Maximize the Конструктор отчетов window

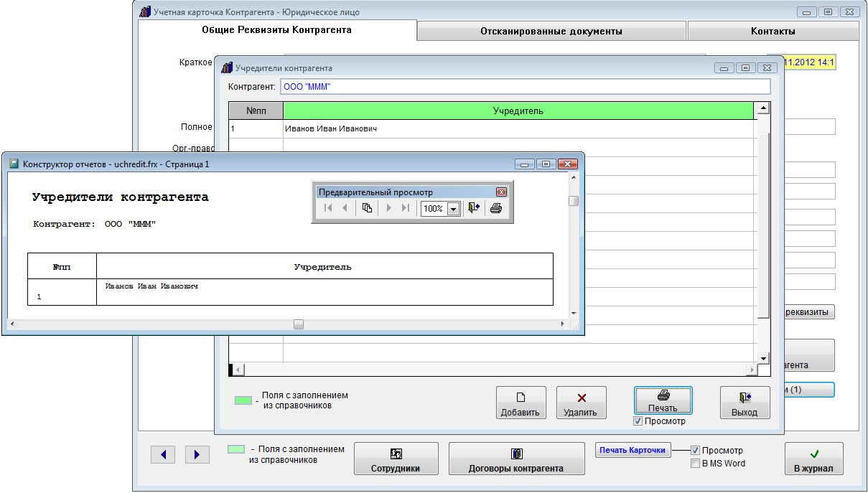tap(546, 164)
